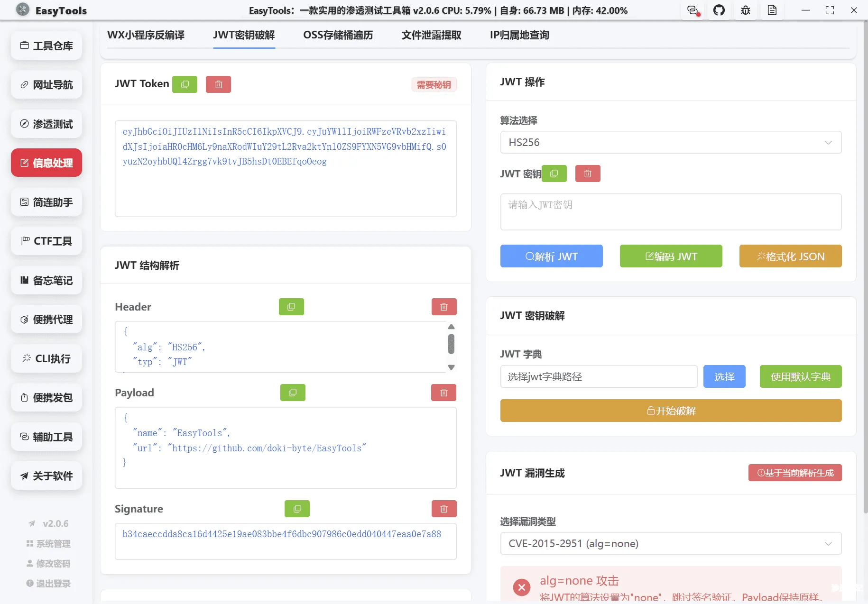Copy the JWT Token with the green copy icon
The width and height of the screenshot is (868, 604).
point(185,84)
